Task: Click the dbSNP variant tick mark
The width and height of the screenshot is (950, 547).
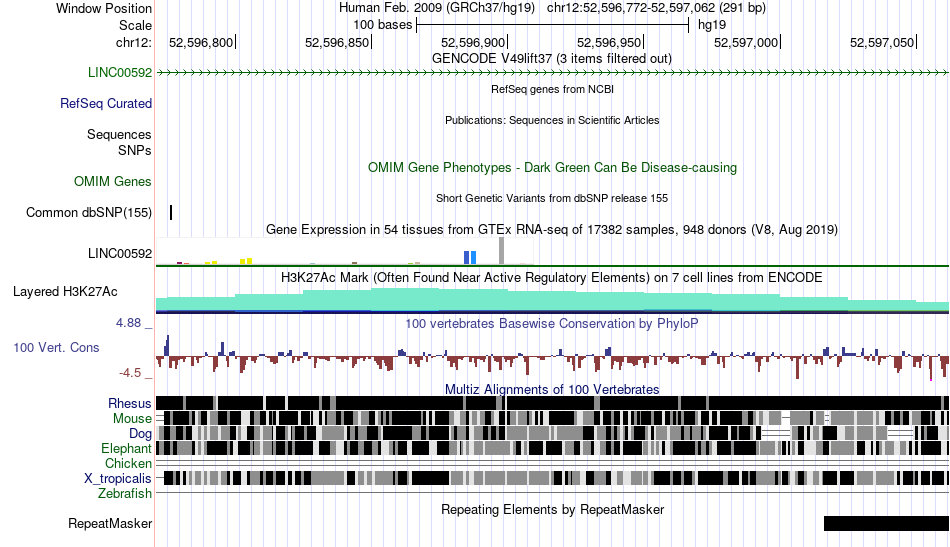Action: coord(171,213)
